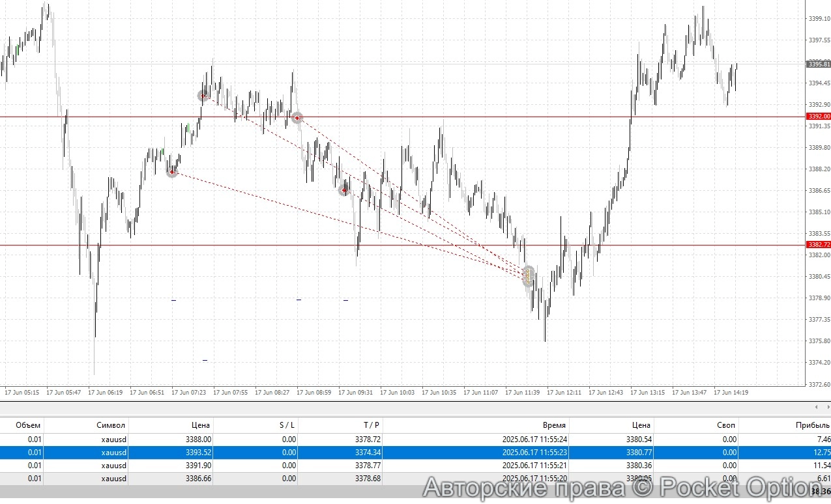Click the trade marker around 09:31

pos(343,189)
